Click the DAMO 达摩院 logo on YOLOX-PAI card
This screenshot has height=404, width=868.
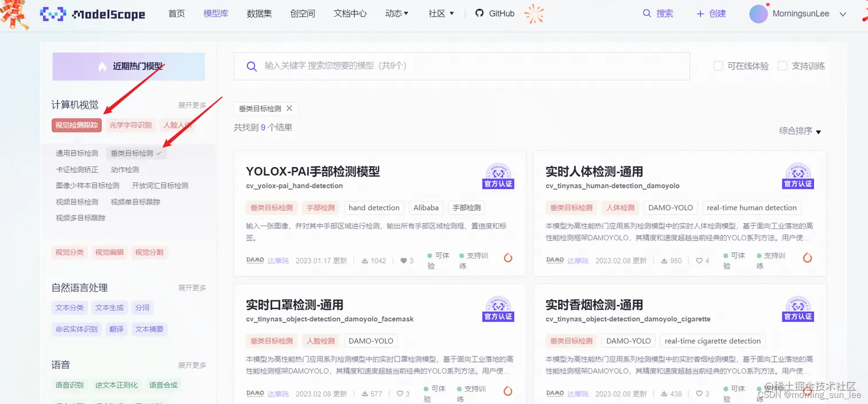pos(254,259)
